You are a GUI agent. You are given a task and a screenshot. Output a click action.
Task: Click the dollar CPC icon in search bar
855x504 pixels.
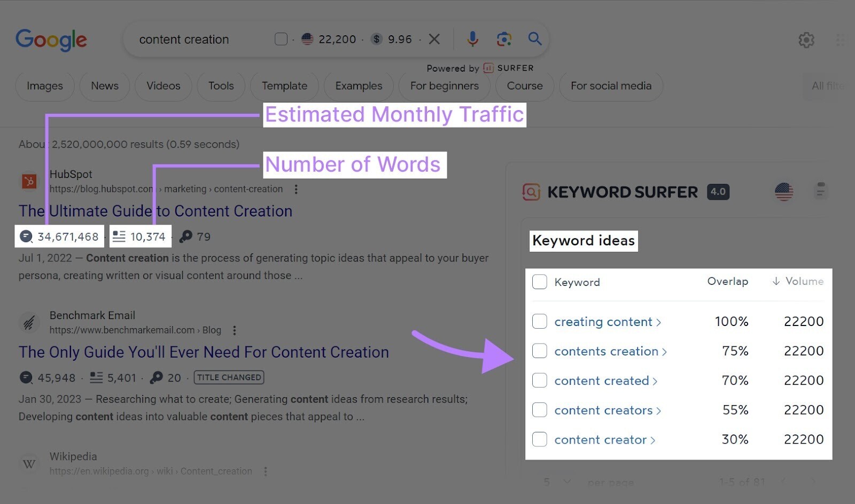(377, 39)
